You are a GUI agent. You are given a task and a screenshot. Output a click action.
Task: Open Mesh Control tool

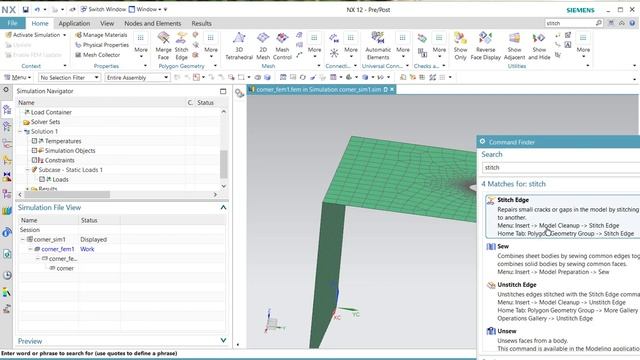point(282,46)
